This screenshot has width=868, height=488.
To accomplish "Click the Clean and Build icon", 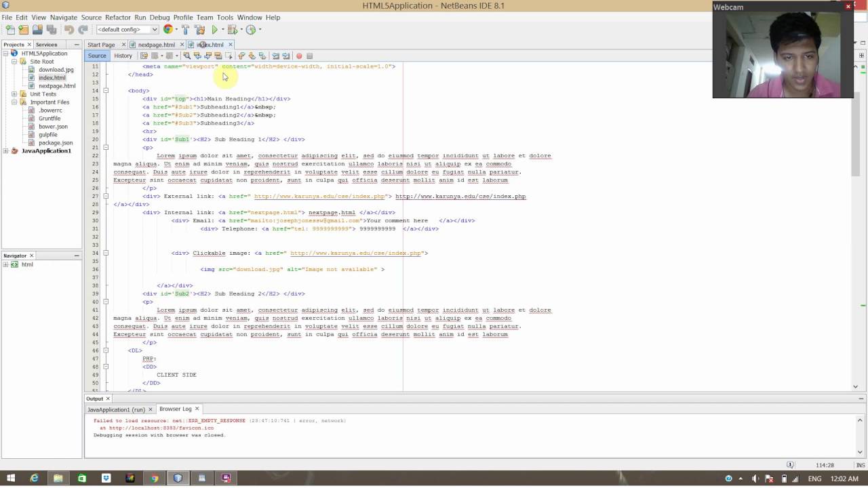I will coord(200,30).
